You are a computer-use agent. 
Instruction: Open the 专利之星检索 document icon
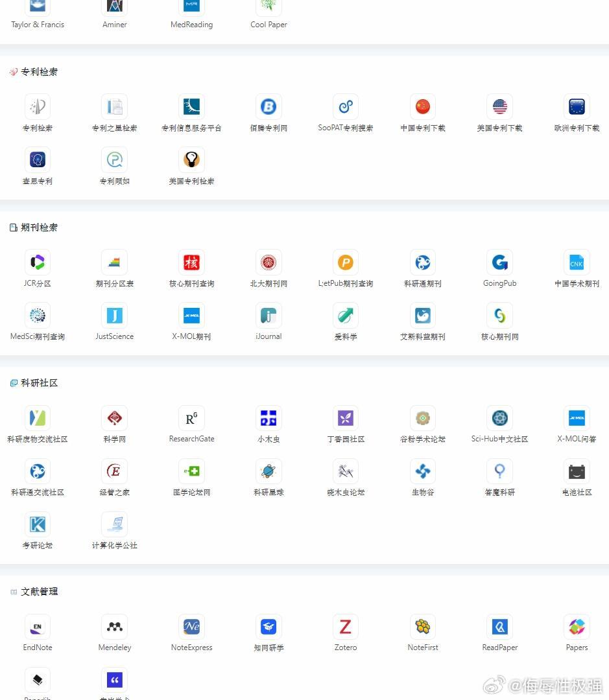(114, 107)
